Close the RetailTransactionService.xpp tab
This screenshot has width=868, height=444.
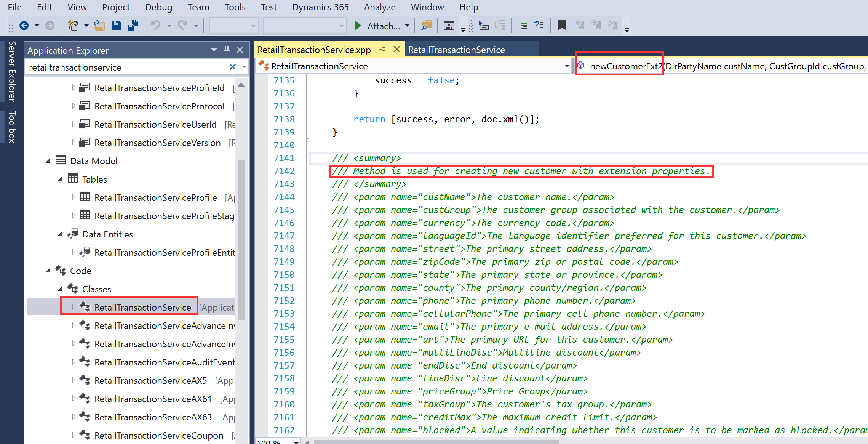click(x=396, y=50)
